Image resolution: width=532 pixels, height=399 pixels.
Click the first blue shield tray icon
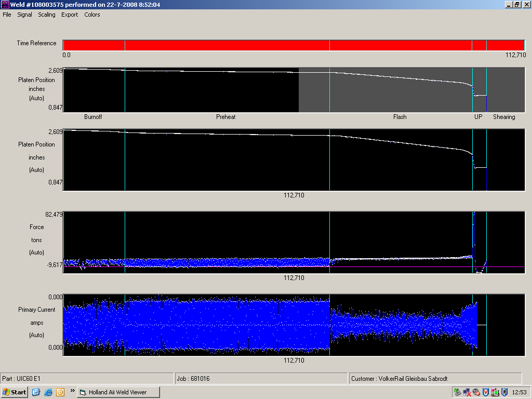[486, 392]
